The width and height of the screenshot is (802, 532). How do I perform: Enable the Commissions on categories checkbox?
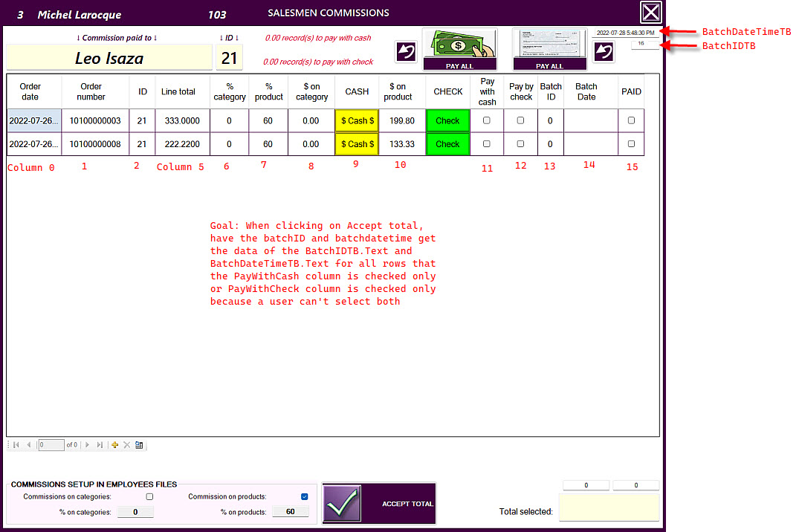tap(149, 496)
